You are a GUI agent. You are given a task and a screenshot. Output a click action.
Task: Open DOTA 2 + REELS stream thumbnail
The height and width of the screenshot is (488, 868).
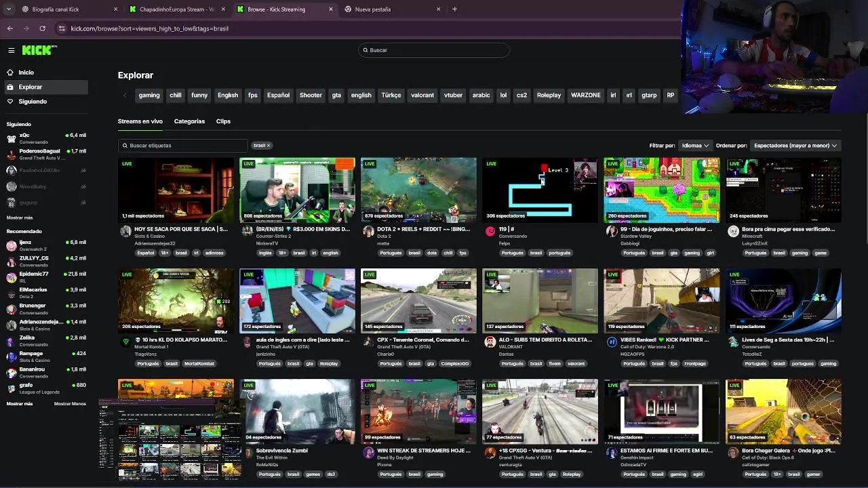tap(419, 190)
